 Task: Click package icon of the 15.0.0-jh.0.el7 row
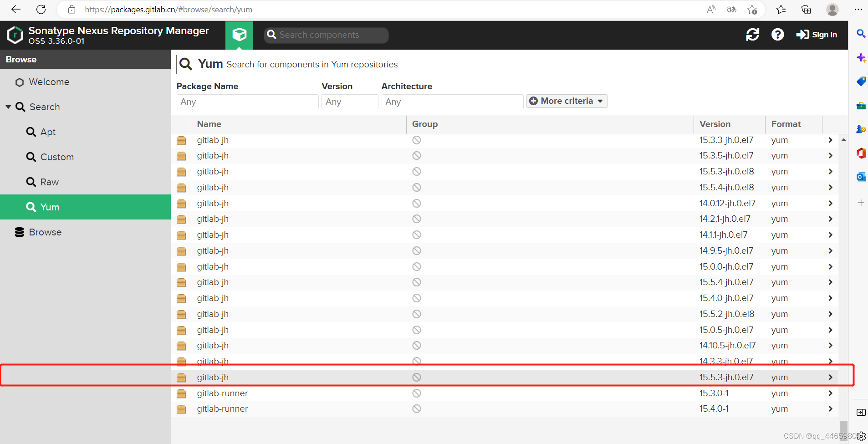[x=181, y=267]
